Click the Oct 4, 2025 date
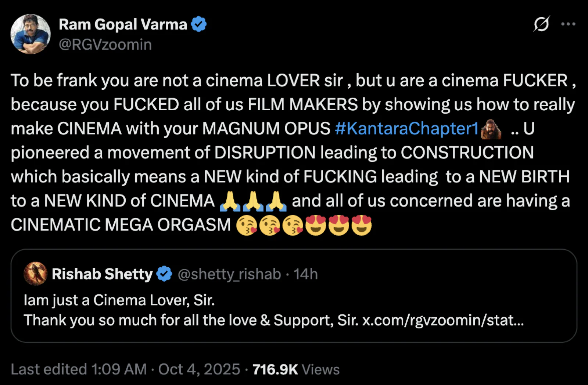Viewport: 588px width, 385px height. (x=199, y=369)
